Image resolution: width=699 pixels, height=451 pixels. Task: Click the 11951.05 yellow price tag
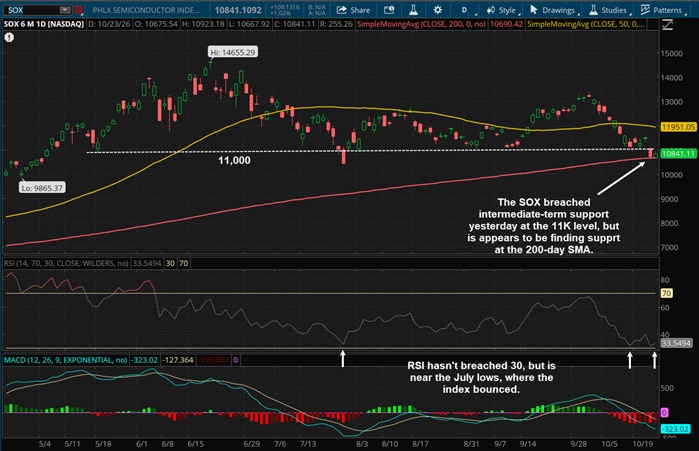pyautogui.click(x=678, y=127)
